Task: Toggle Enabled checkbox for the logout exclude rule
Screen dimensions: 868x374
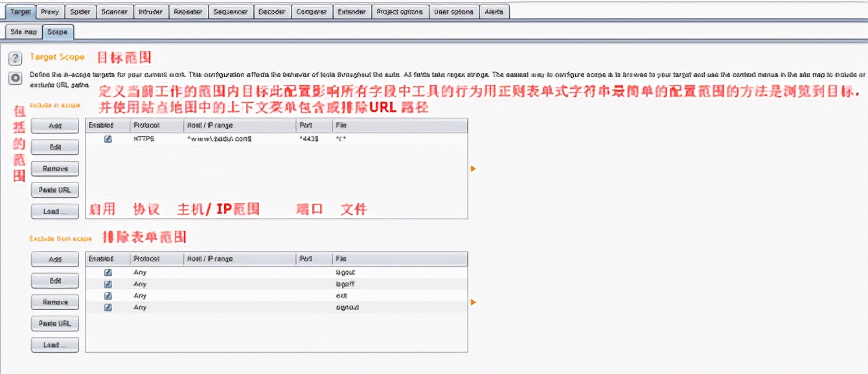Action: pos(108,272)
